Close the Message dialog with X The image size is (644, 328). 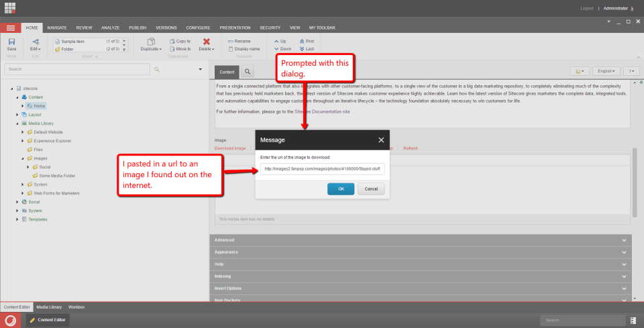tap(381, 140)
